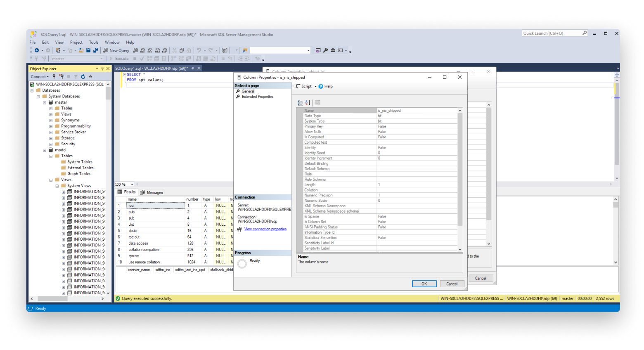Collapse the SELECT statement outline in editor
This screenshot has height=350, width=644.
(x=124, y=75)
